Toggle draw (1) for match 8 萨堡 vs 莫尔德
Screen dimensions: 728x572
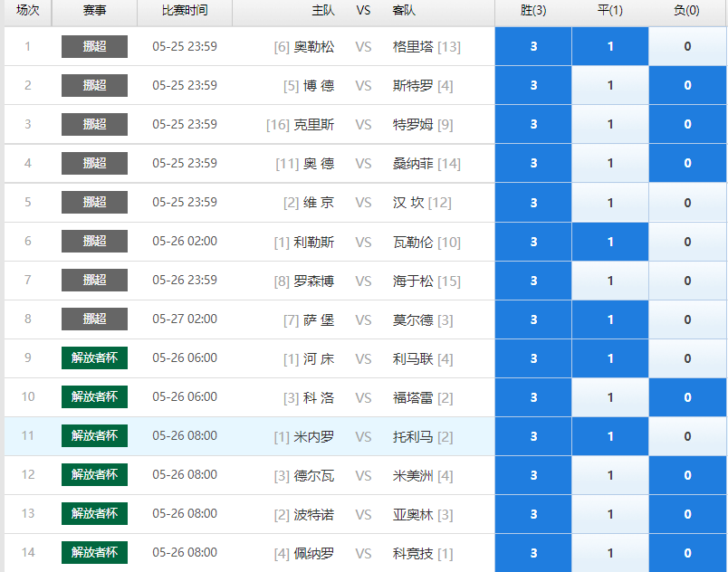pyautogui.click(x=610, y=319)
